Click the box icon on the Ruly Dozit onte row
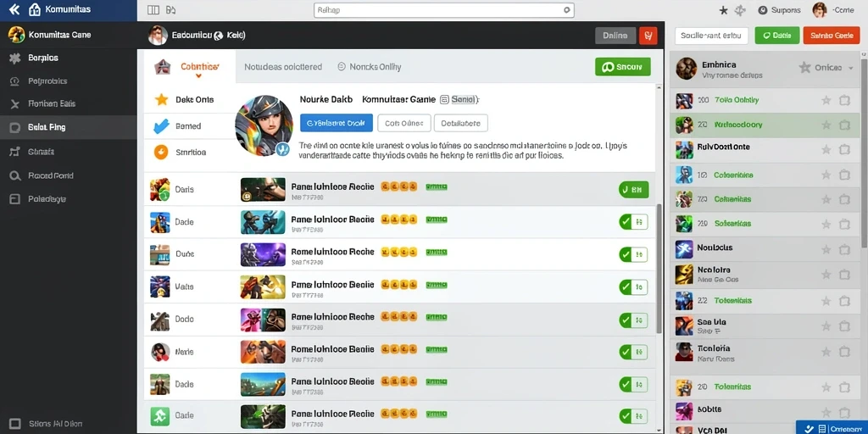Image resolution: width=868 pixels, height=434 pixels. (x=845, y=149)
